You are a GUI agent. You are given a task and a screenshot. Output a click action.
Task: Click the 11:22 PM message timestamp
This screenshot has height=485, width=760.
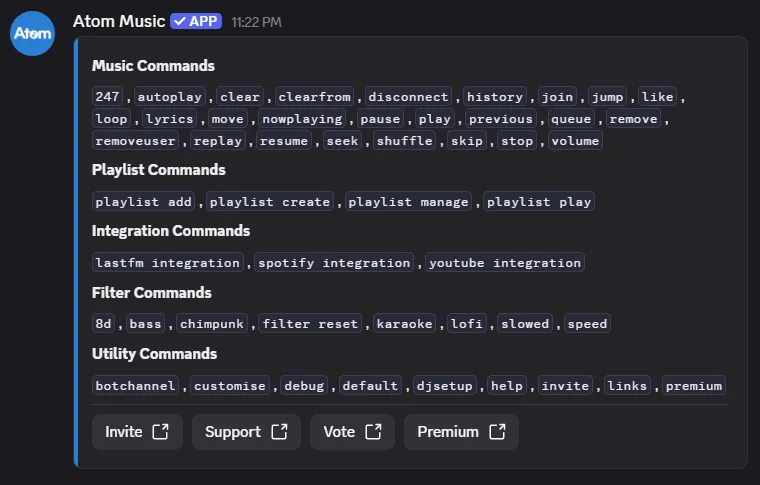pos(256,22)
